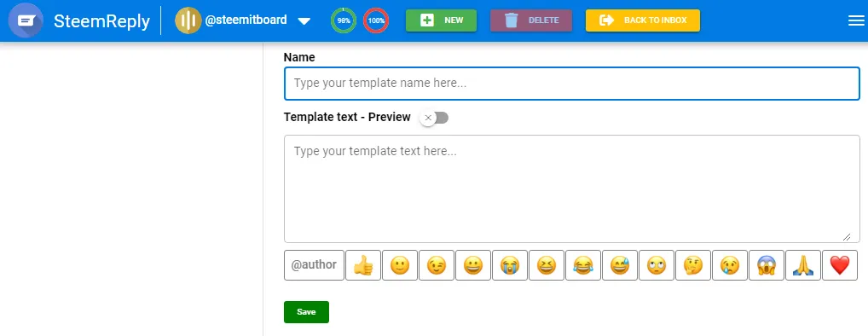Insert the loudly crying face emoji
This screenshot has width=868, height=336.
(510, 265)
